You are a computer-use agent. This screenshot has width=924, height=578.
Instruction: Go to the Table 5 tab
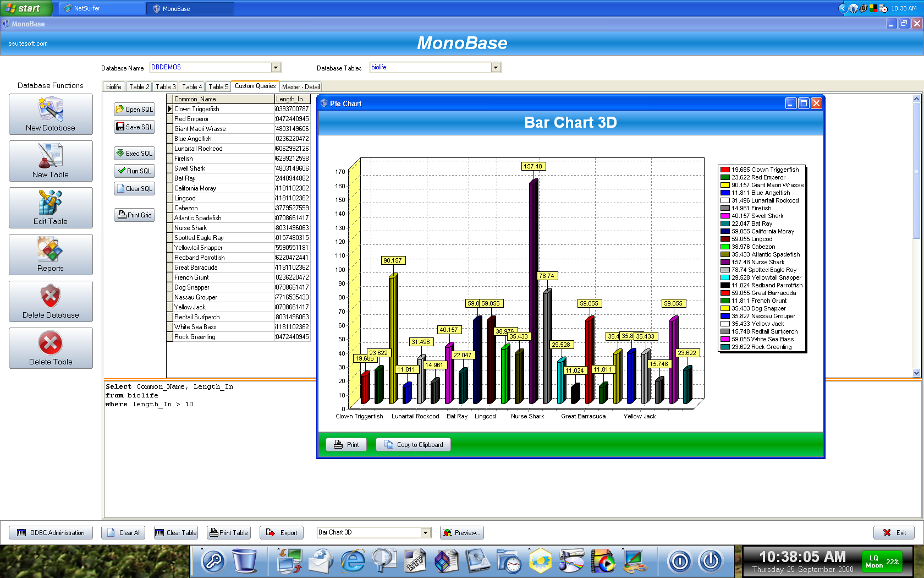click(218, 87)
